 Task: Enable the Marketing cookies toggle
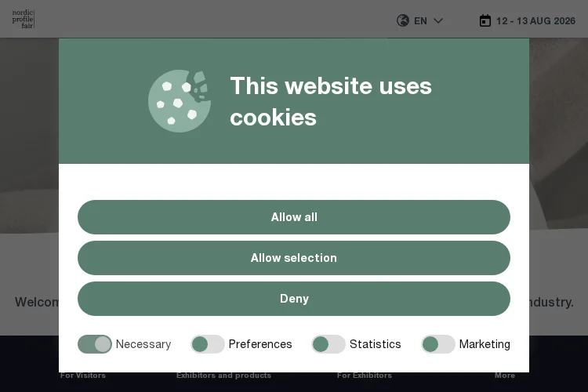[438, 344]
